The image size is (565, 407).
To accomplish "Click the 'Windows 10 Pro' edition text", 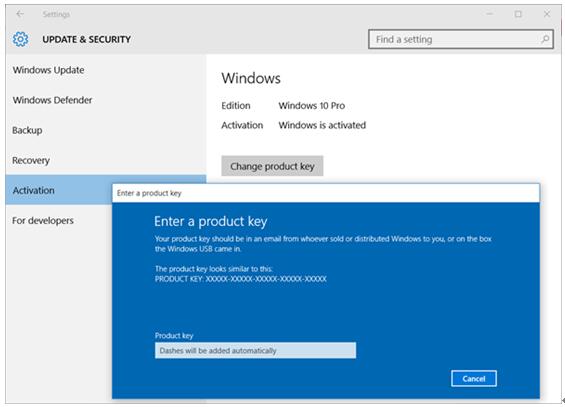I will click(x=312, y=106).
